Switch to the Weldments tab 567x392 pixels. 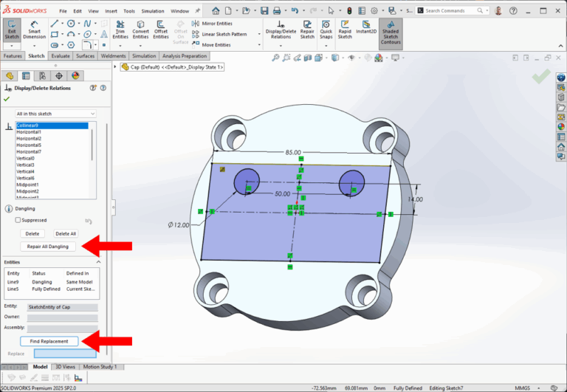(113, 56)
